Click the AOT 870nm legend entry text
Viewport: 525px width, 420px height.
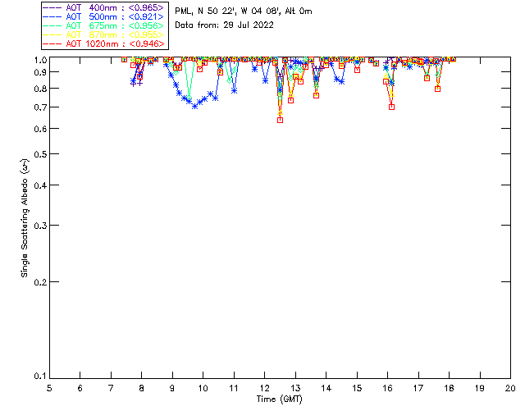click(x=115, y=34)
